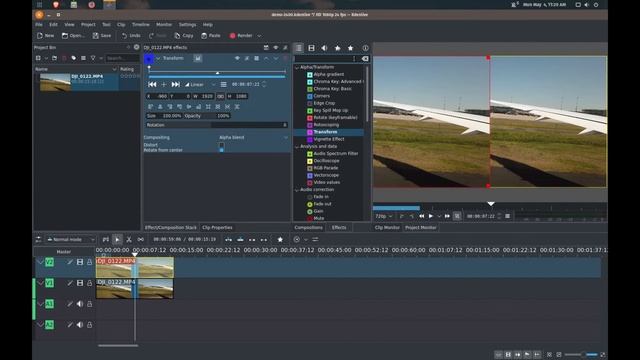Add clip icon in Project Bin toolbar
640x360 pixels.
(x=38, y=58)
